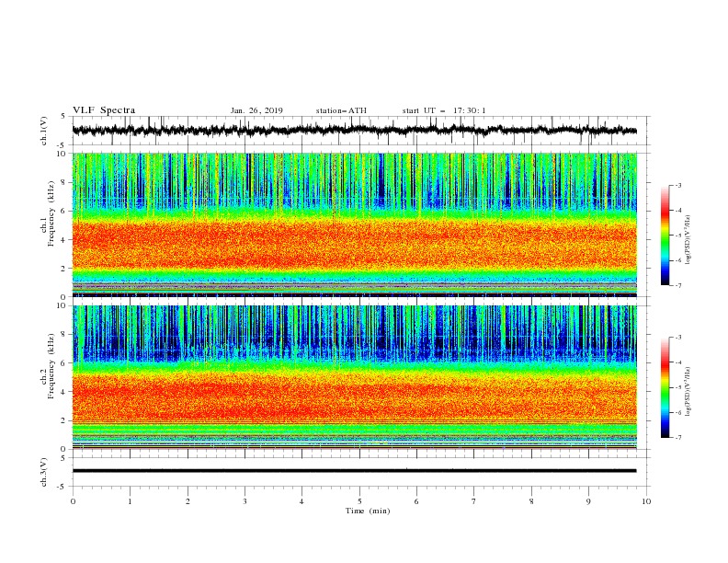Viewport: 728px width, 563px height.
Task: Click the "station=ATH" header label
Action: (341, 110)
